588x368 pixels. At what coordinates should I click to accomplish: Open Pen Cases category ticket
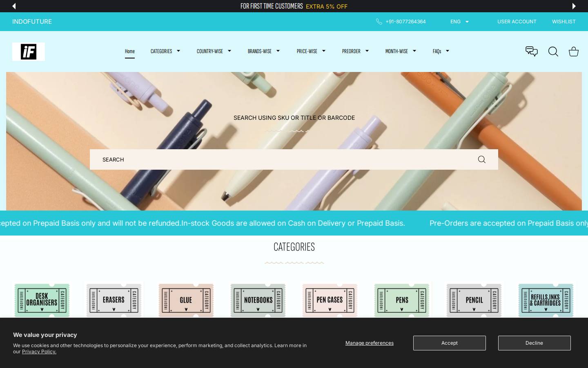click(330, 300)
